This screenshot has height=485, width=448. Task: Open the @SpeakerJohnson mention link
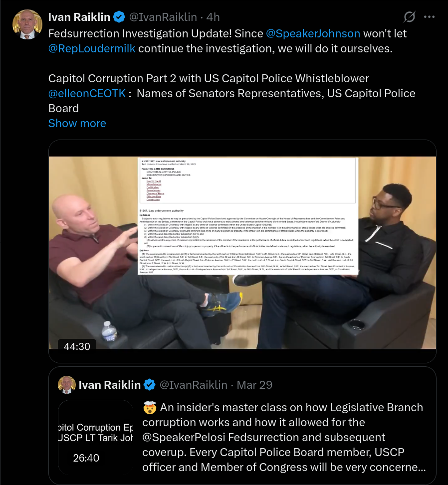[313, 33]
